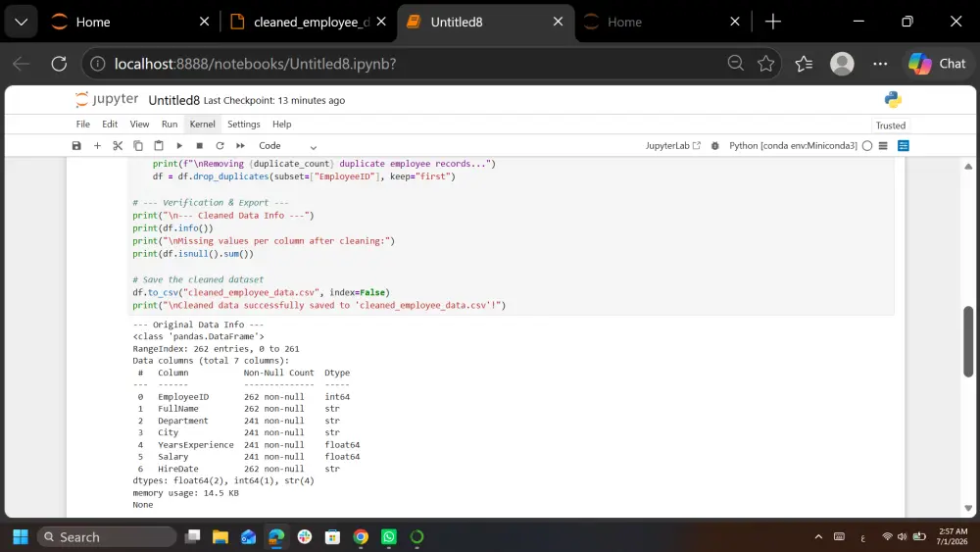Open the cell type dropdown showing Code

(287, 146)
